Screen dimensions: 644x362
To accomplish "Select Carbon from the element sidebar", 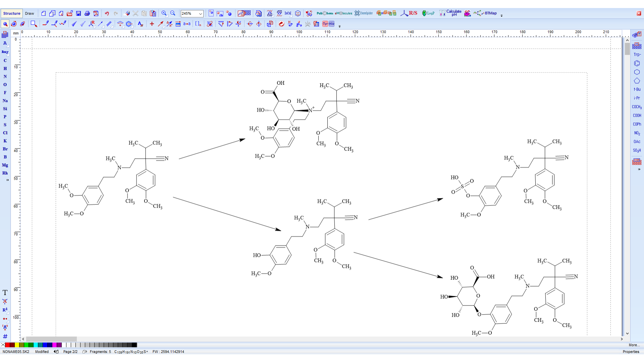I will coord(5,60).
